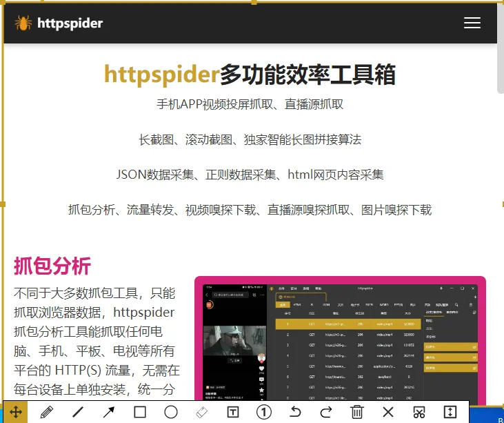Select the straight line tool
504x423 pixels.
click(x=78, y=412)
